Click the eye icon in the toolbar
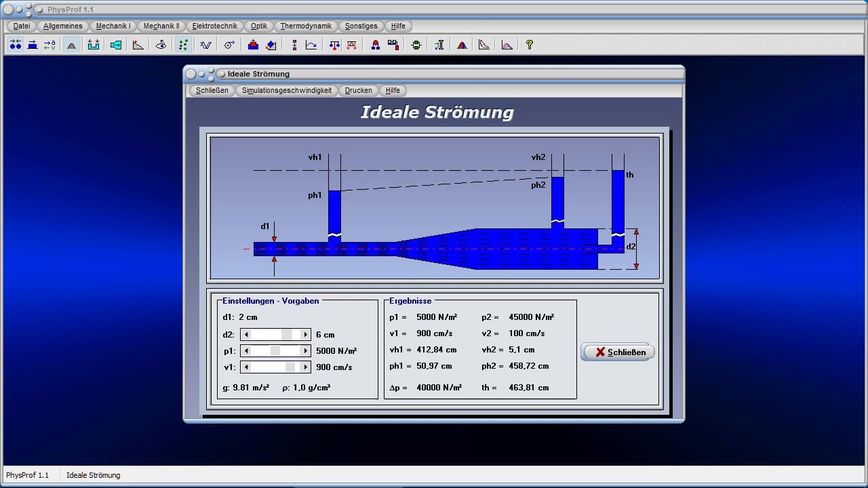 coord(161,45)
